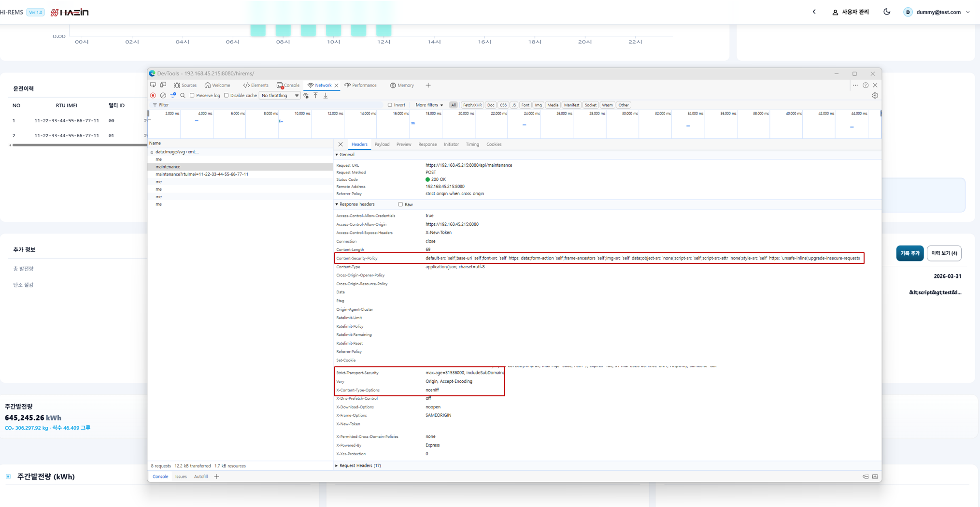Click the import HAR upload arrow
Screen dimensions: 980x507
pos(316,96)
